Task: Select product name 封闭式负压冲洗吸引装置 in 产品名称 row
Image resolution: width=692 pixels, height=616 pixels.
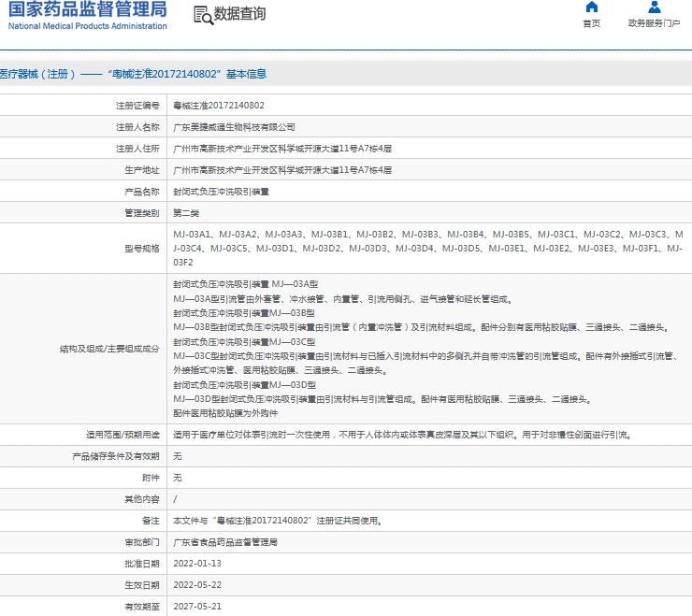Action: pos(221,192)
